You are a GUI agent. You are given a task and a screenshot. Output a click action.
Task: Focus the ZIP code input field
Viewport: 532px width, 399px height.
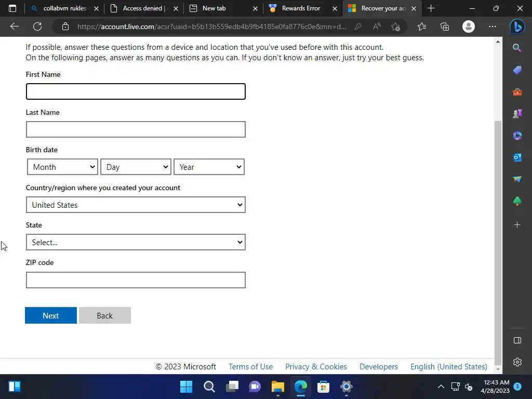[x=136, y=280]
